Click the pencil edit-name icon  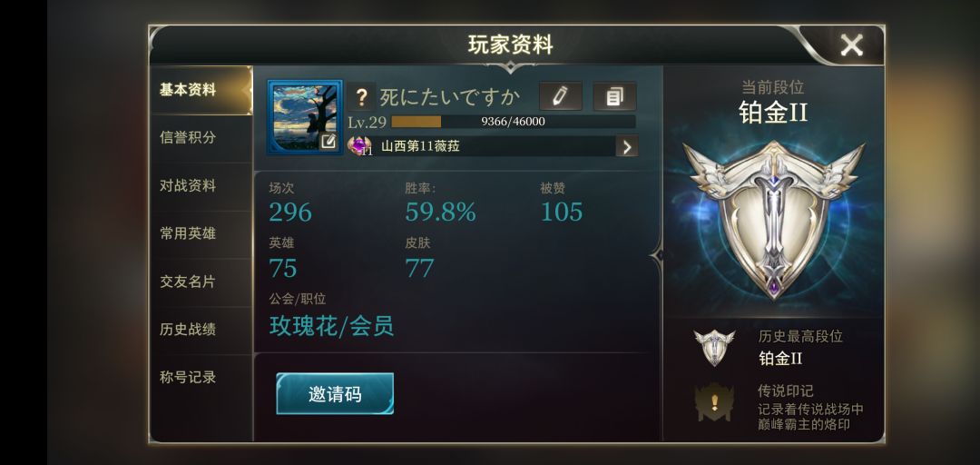(561, 96)
